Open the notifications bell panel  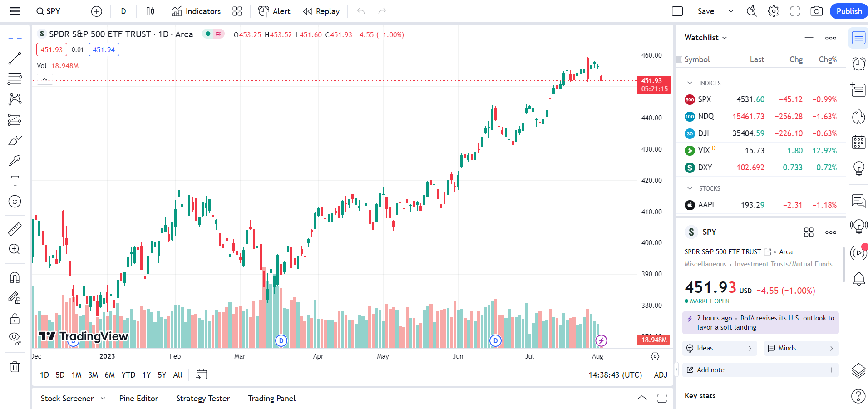(858, 279)
